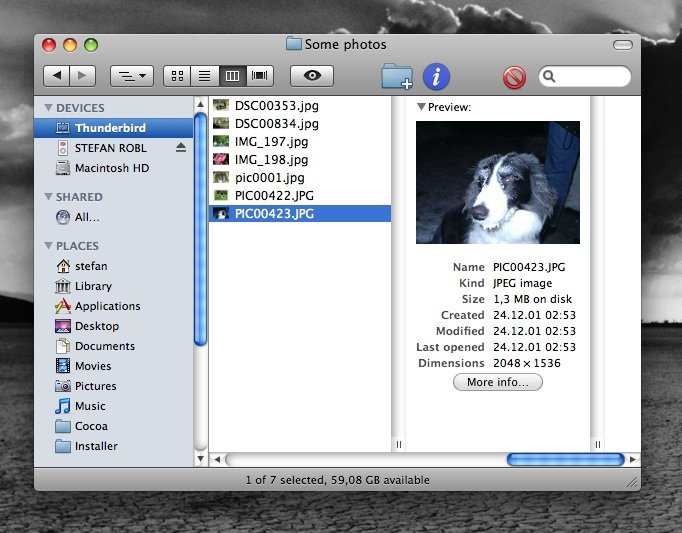Screen dimensions: 682x533
Task: Go back with the left arrow button
Action: pos(57,76)
